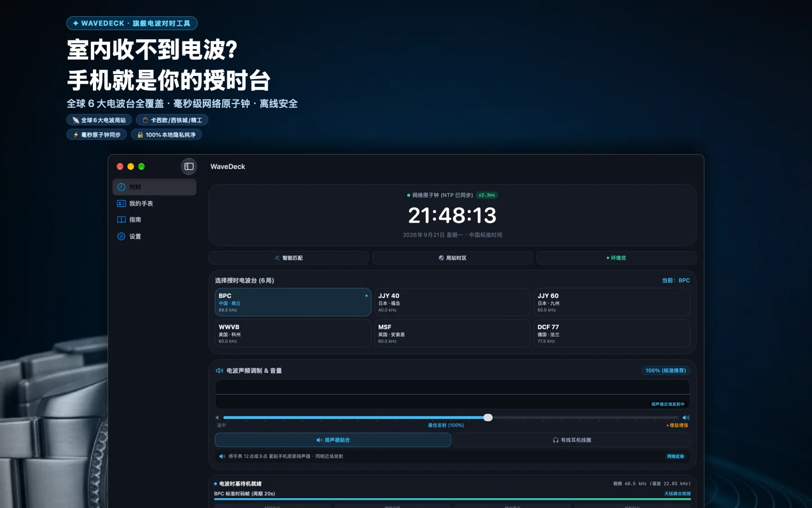Click the ID card icon beside 我的手表

pos(121,204)
